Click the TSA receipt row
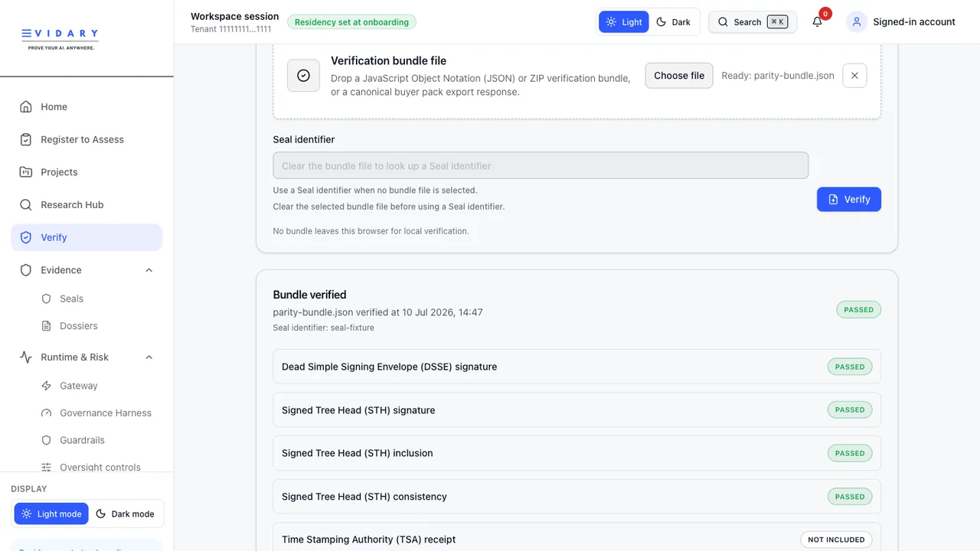 (577, 537)
